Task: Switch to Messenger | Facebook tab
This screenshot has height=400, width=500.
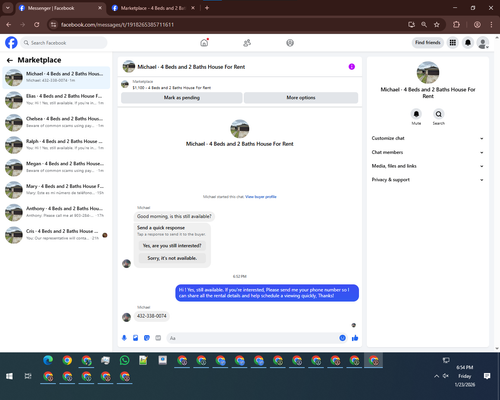Action: tap(60, 8)
